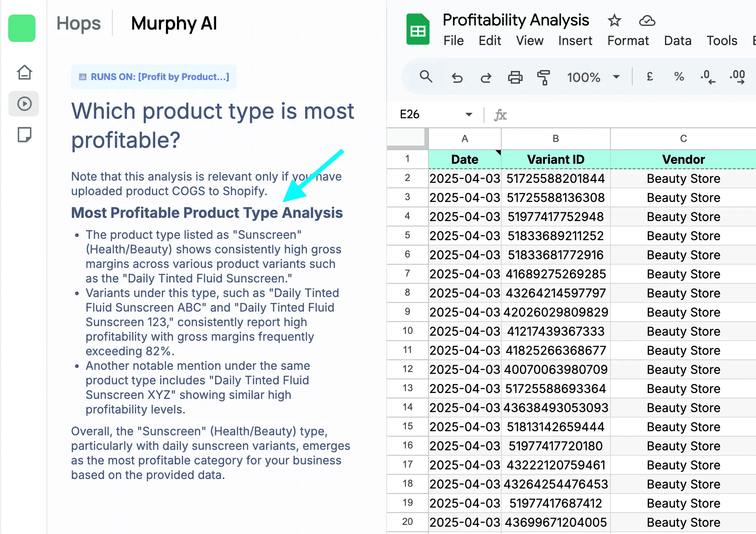Screen dimensions: 756x534
Task: Click cell with Variant ID 43264214597797
Action: (556, 293)
